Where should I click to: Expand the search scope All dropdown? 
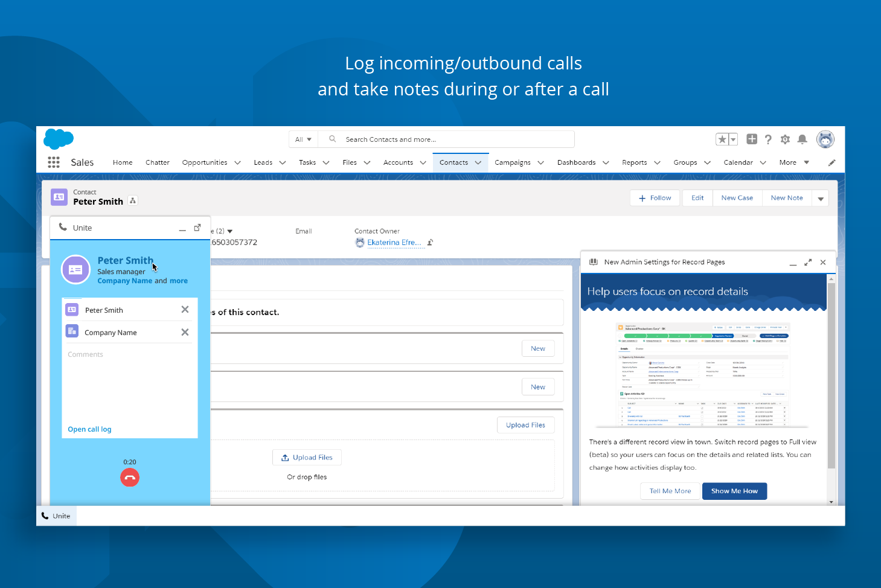tap(303, 139)
